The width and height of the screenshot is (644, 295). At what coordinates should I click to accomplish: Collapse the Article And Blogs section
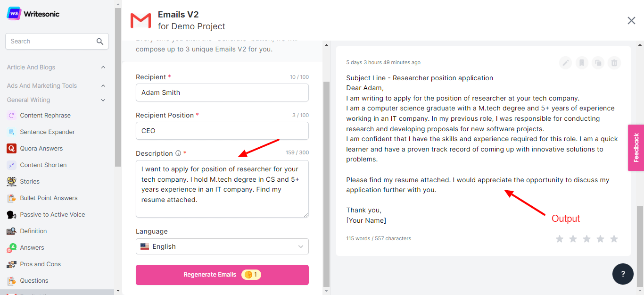point(103,67)
